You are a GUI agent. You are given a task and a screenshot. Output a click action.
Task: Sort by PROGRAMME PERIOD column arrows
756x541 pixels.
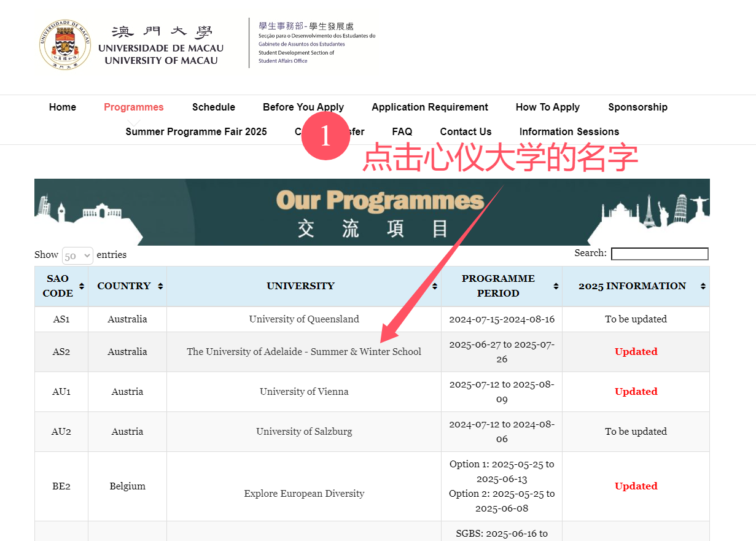click(x=556, y=286)
